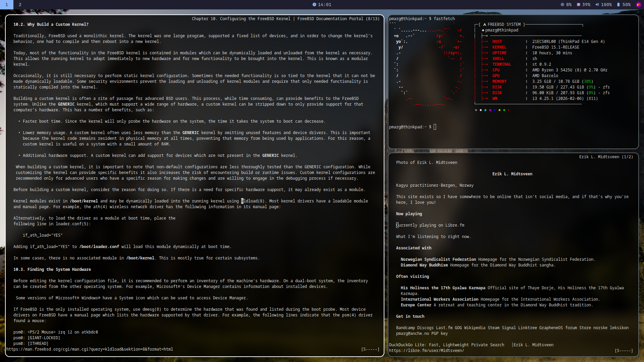Follow the Norwegian Syndicalist Federation link

(438, 259)
